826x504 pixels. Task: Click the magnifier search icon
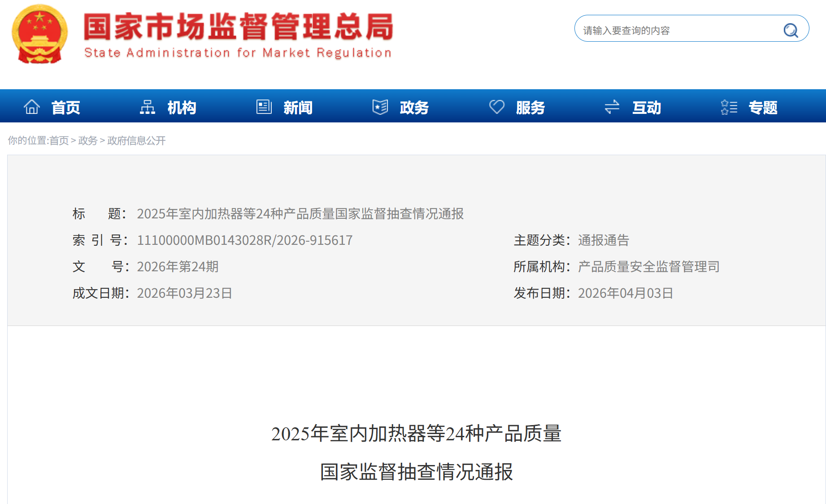[x=790, y=30]
